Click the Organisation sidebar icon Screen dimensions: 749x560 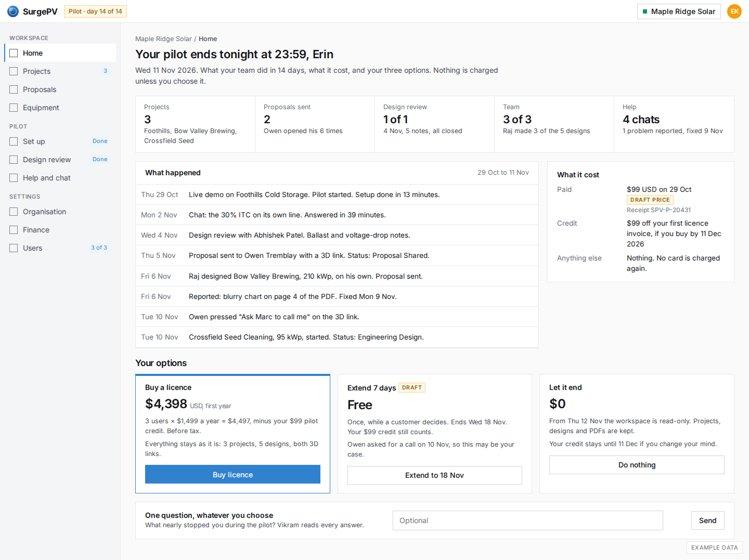pyautogui.click(x=14, y=212)
